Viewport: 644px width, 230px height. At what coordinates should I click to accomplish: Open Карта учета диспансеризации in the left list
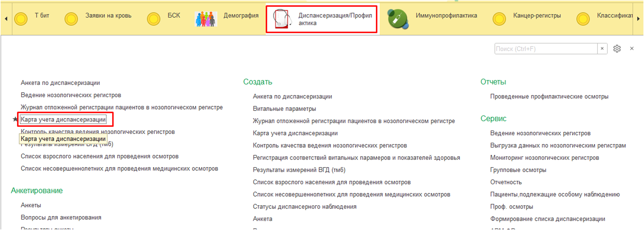click(63, 120)
